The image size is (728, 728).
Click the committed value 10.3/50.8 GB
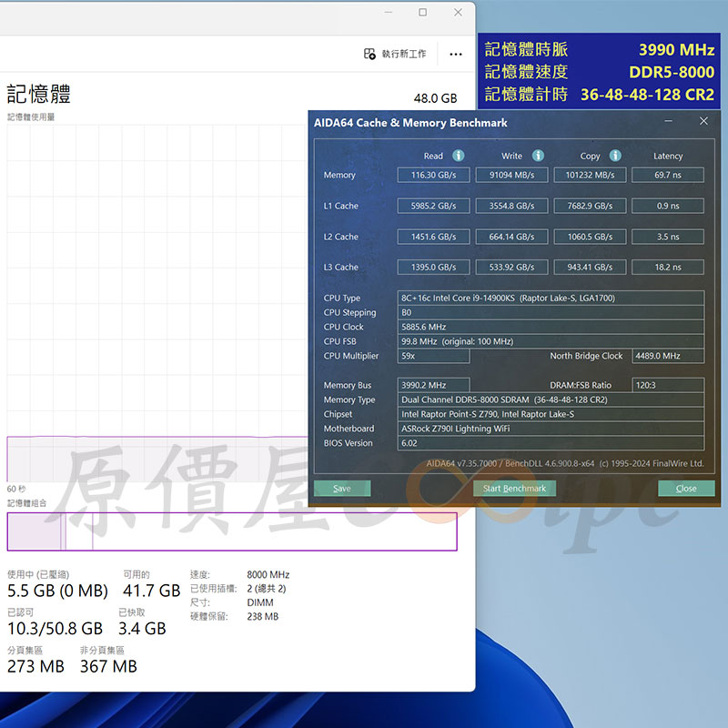pos(55,629)
